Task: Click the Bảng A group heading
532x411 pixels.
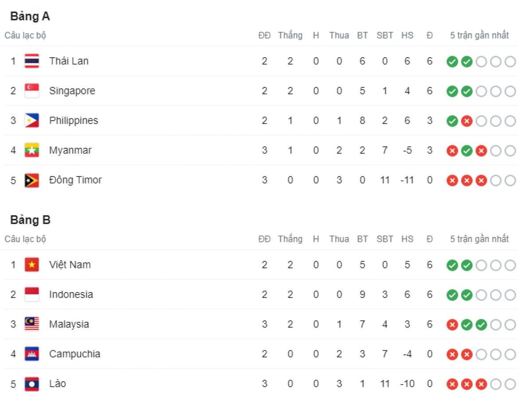Action: click(30, 16)
